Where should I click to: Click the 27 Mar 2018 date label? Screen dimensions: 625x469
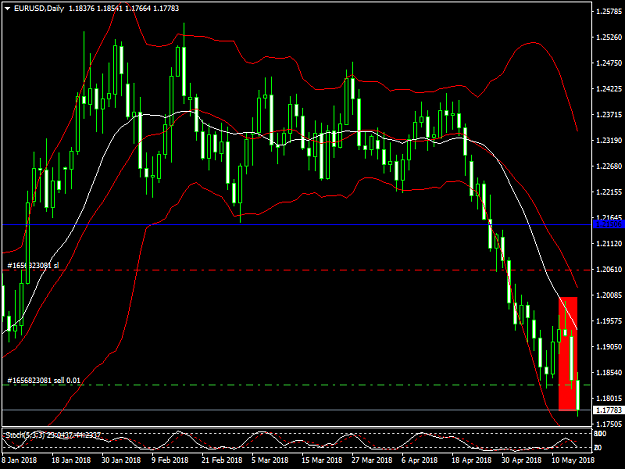pos(372,460)
